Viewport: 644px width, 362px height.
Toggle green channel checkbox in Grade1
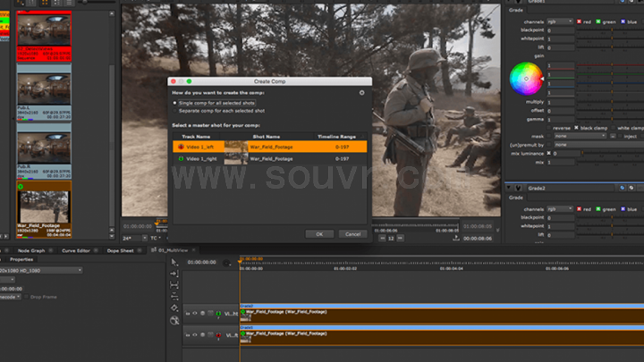[598, 21]
